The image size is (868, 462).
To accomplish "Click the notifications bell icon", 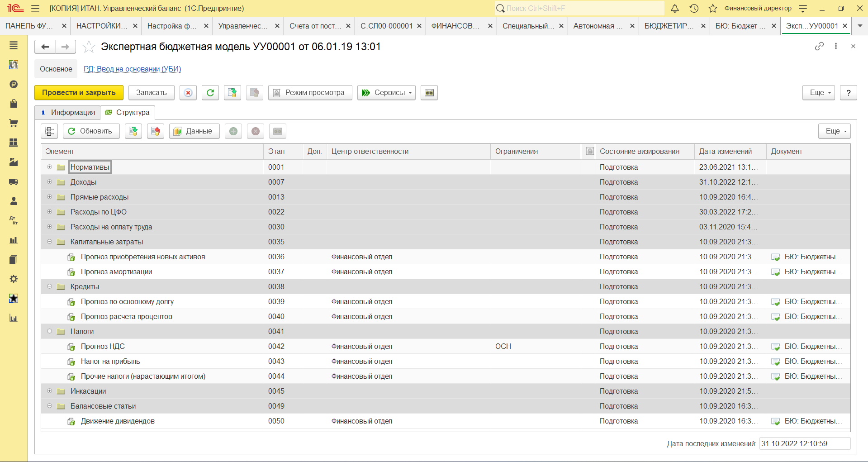I will pyautogui.click(x=674, y=8).
